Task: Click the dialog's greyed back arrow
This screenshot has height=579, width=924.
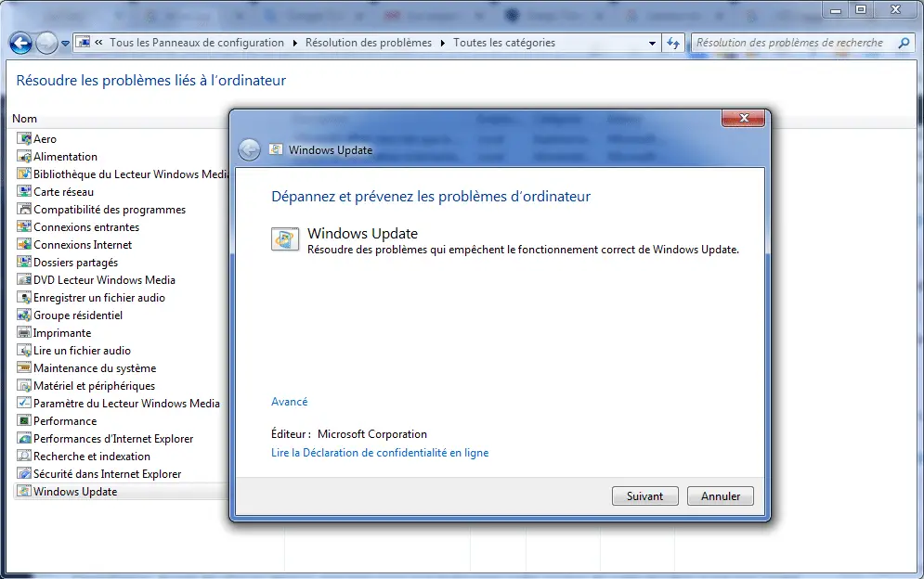Action: [x=249, y=150]
